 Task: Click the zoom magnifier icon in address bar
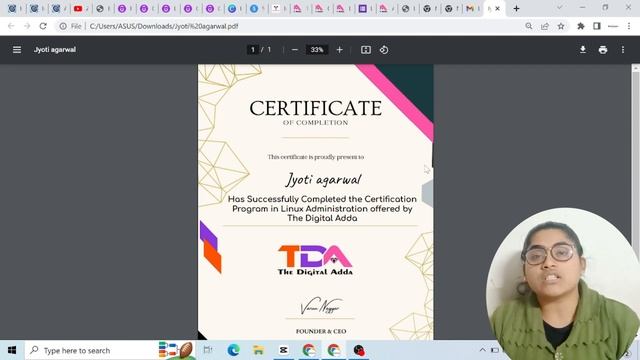529,26
